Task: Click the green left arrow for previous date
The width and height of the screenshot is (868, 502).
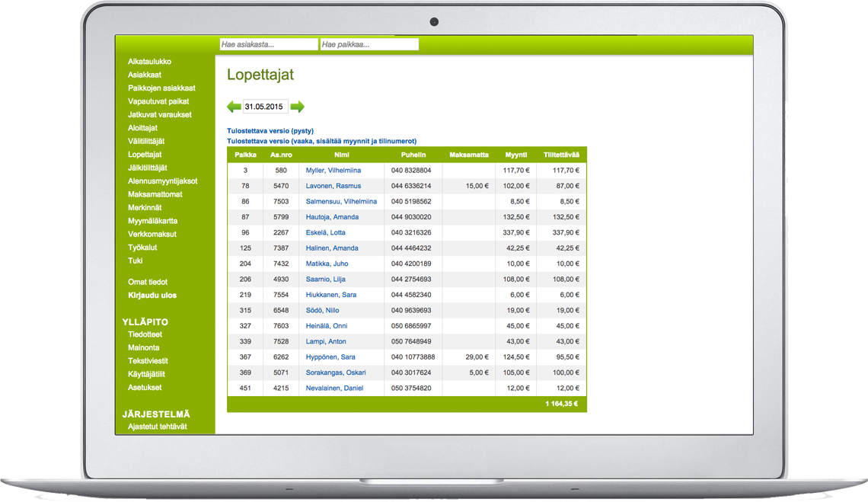Action: coord(234,107)
